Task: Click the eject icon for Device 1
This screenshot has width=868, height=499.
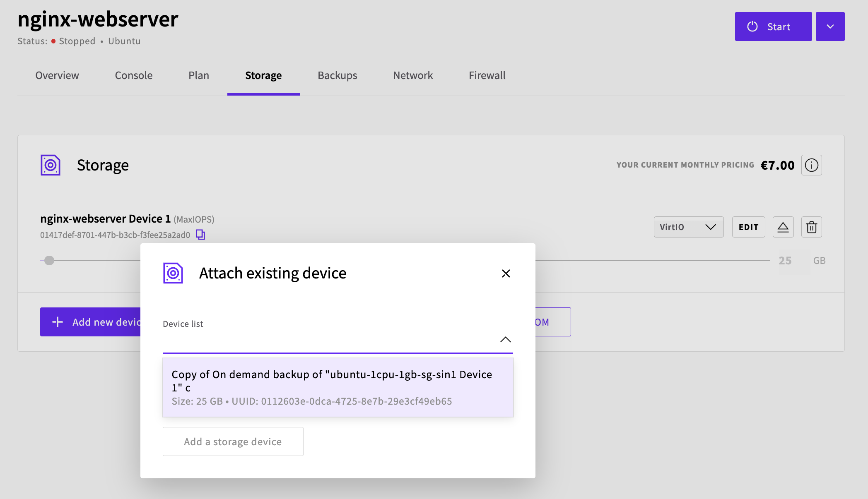Action: 783,227
